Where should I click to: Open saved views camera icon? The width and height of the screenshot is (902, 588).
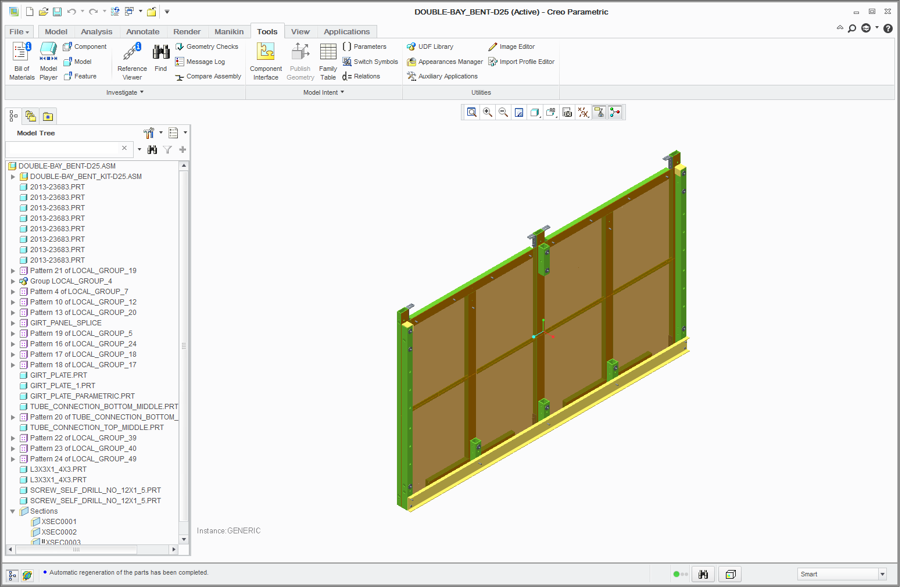coord(567,112)
